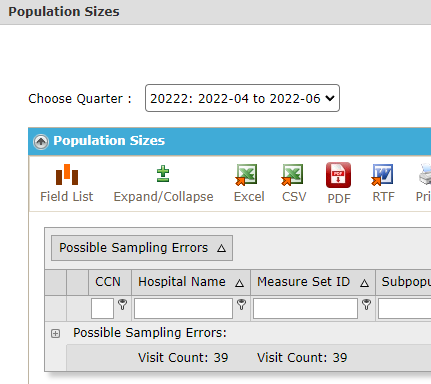Export the grid to Excel
Image resolution: width=431 pixels, height=384 pixels.
click(x=246, y=174)
